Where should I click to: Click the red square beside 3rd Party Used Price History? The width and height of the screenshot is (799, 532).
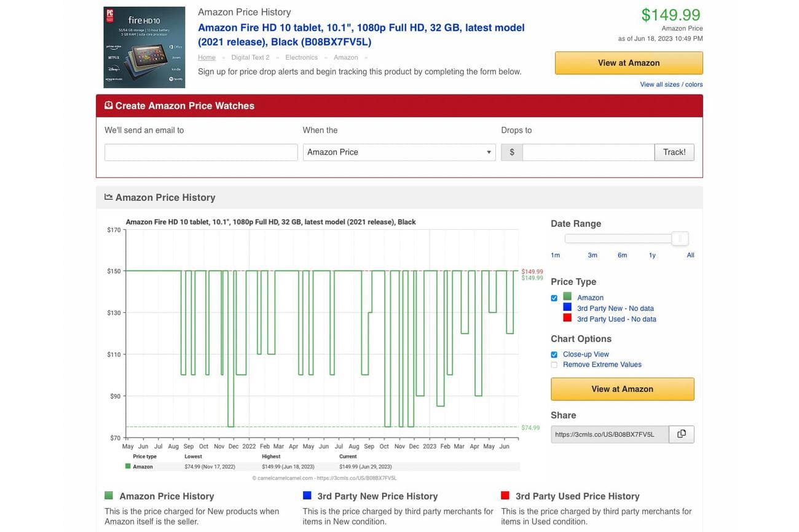click(505, 495)
